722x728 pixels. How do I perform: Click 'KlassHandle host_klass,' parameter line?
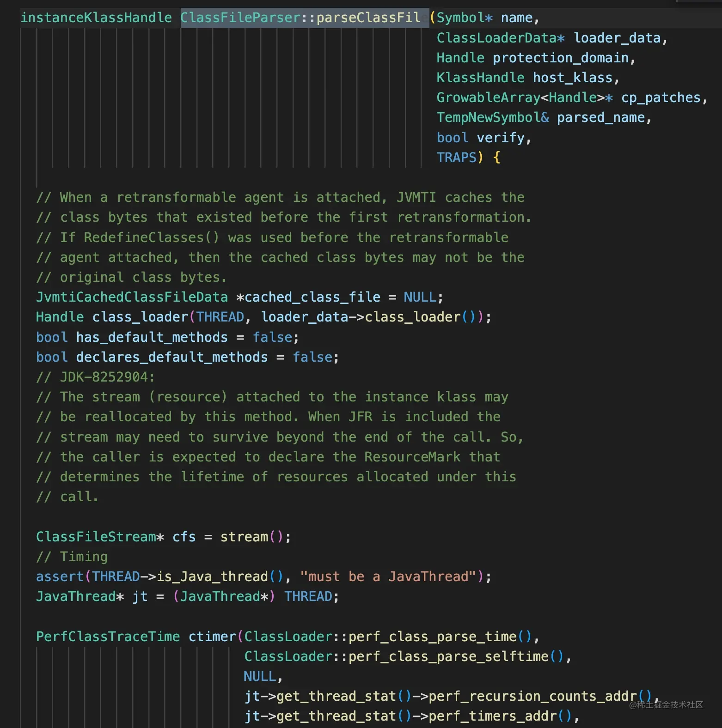pos(528,78)
